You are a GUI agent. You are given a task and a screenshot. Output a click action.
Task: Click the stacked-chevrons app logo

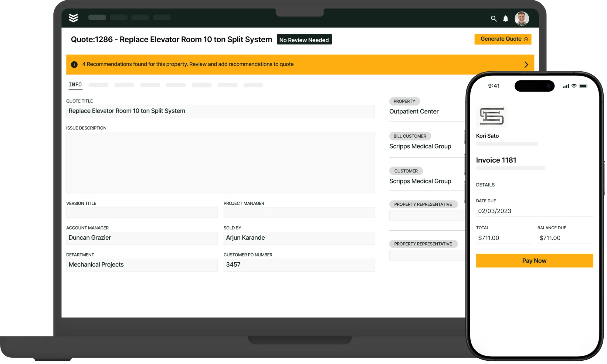click(x=73, y=18)
